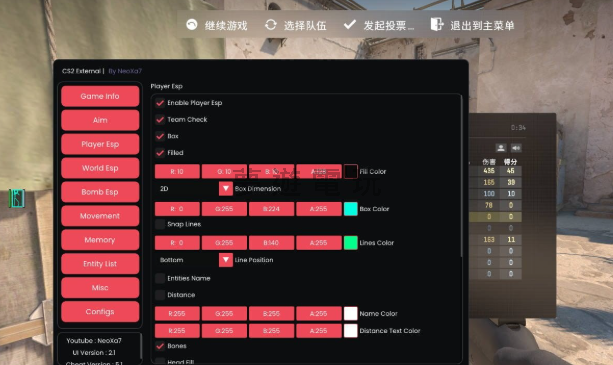The height and width of the screenshot is (365, 613).
Task: Switch to the Aim tab
Action: click(100, 120)
